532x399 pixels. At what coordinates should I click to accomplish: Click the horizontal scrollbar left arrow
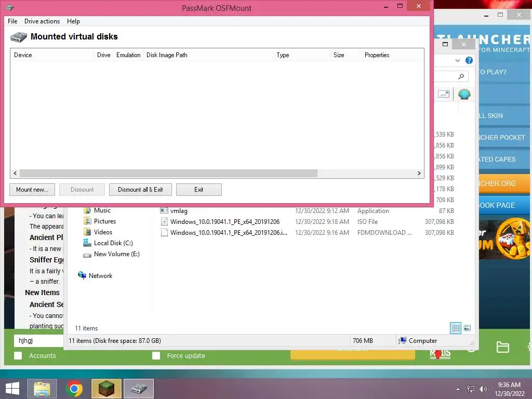pos(15,174)
